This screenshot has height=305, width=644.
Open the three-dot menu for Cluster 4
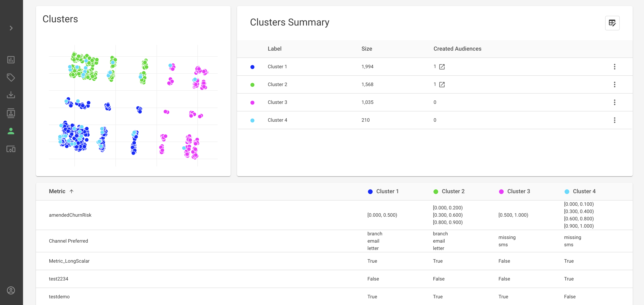(614, 120)
